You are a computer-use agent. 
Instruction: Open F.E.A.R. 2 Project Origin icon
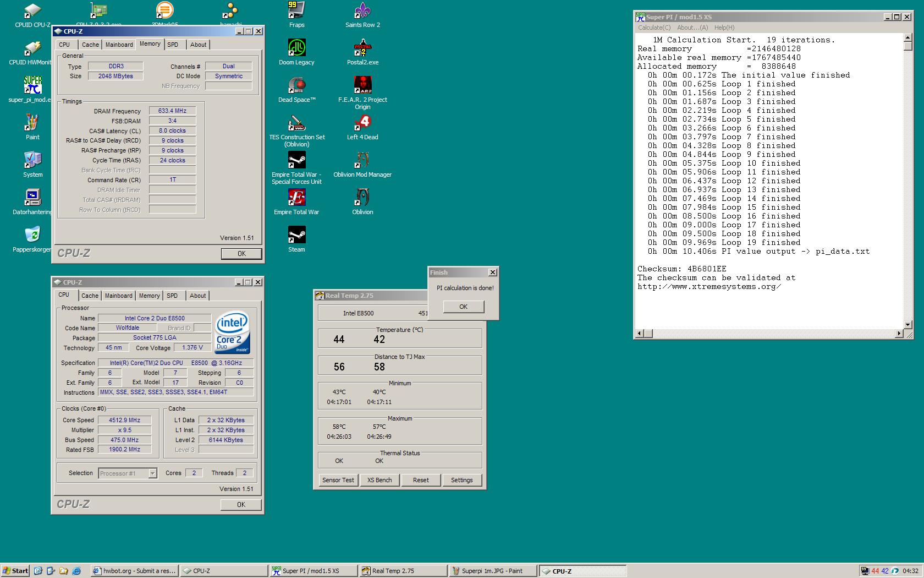click(362, 92)
